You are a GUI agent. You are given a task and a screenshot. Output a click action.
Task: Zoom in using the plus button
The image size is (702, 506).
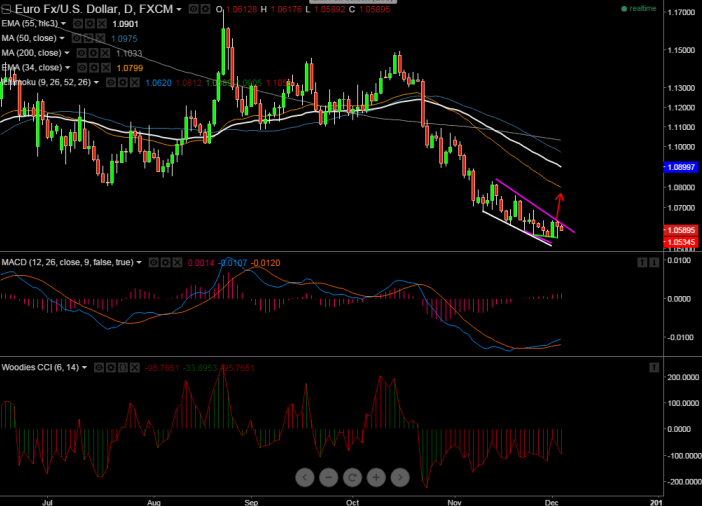pos(376,478)
